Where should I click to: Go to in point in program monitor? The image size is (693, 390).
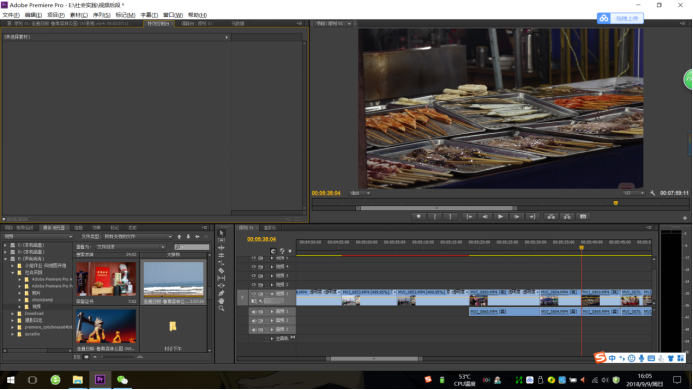click(469, 217)
